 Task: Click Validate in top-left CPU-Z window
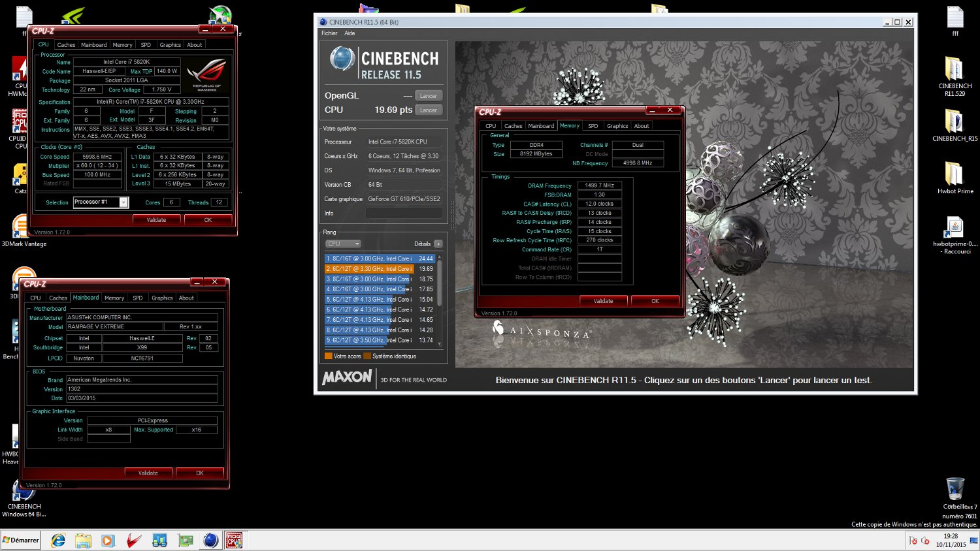tap(156, 220)
